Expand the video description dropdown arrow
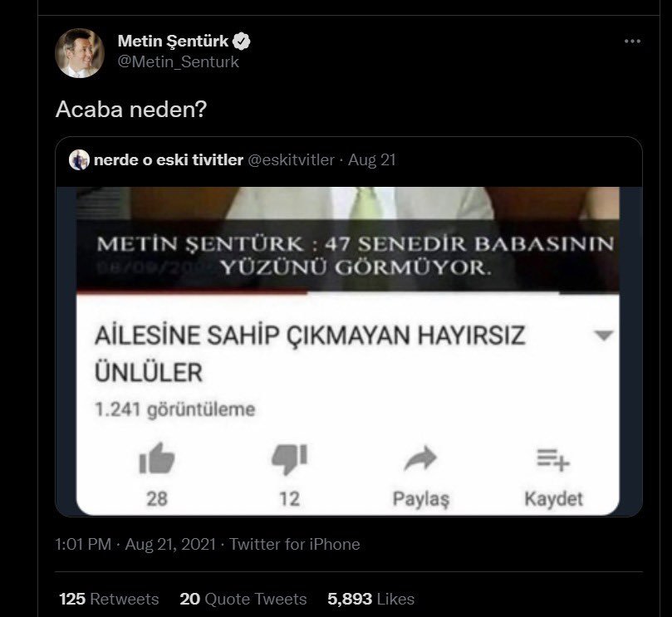 pos(604,335)
